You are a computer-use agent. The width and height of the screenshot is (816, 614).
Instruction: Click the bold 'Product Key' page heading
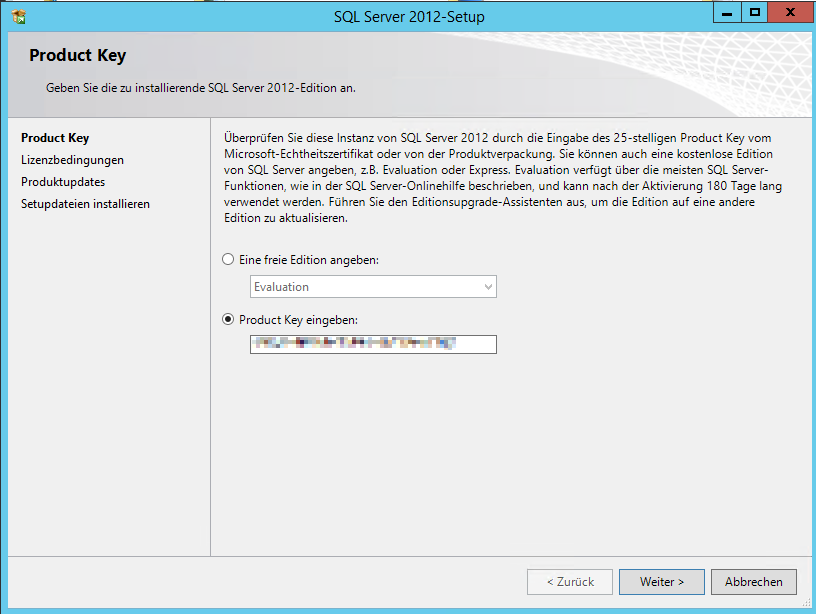pos(77,56)
